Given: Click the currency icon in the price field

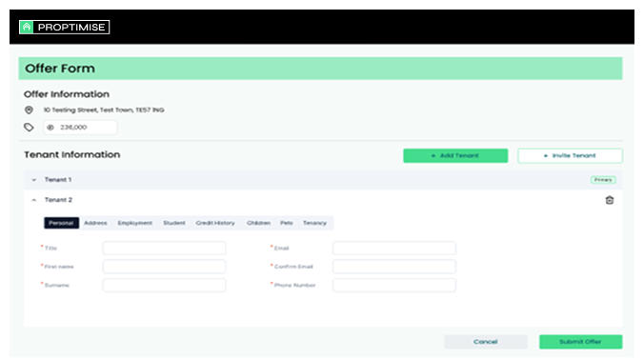Looking at the screenshot, I should pyautogui.click(x=50, y=128).
